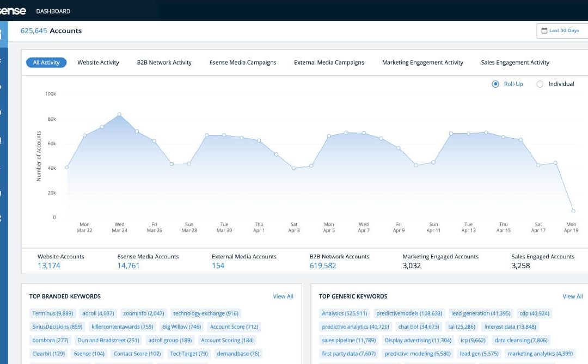Click the demandbase (76) keyword tag
This screenshot has height=364, width=588.
tap(238, 354)
